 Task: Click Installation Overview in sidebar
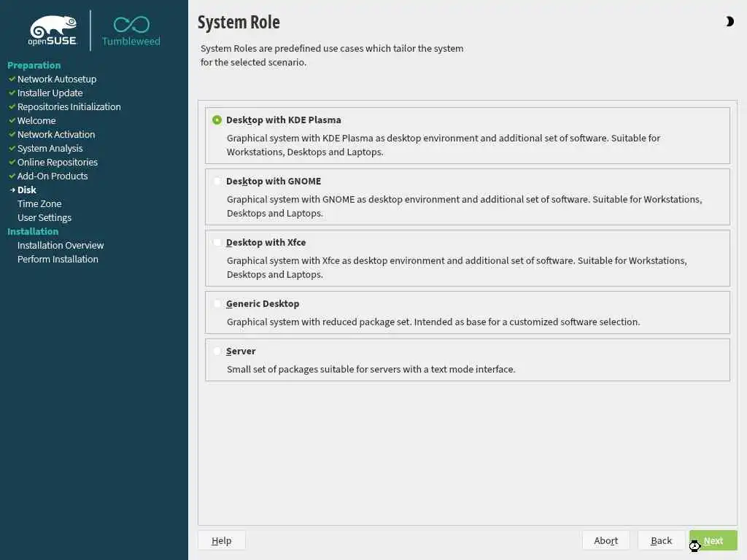[x=61, y=246]
